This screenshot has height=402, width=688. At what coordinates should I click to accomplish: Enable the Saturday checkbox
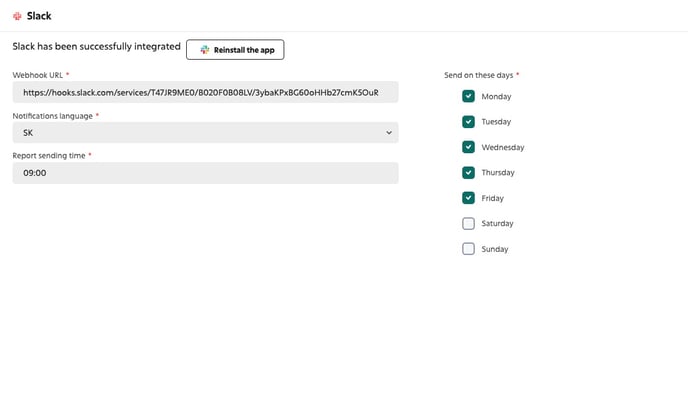tap(468, 223)
